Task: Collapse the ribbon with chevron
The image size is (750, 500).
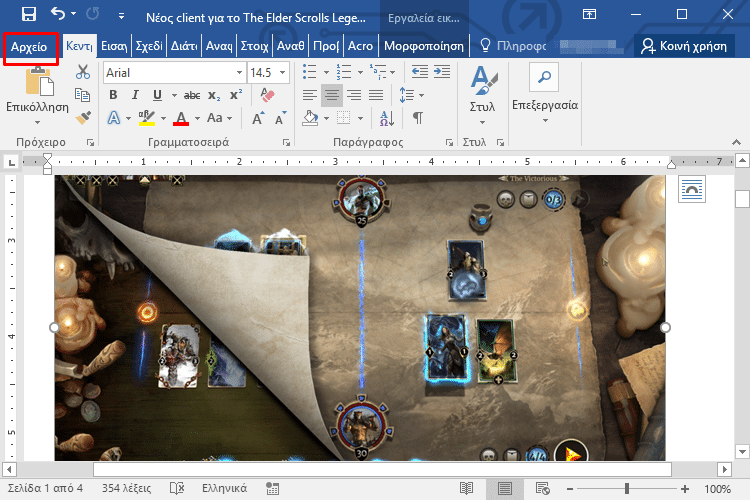Action: [737, 142]
